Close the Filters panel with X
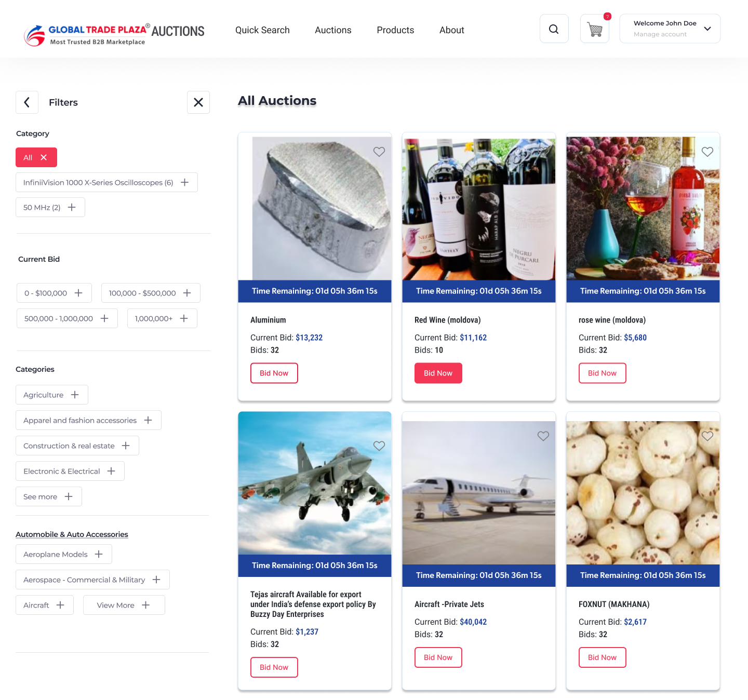 pyautogui.click(x=198, y=102)
